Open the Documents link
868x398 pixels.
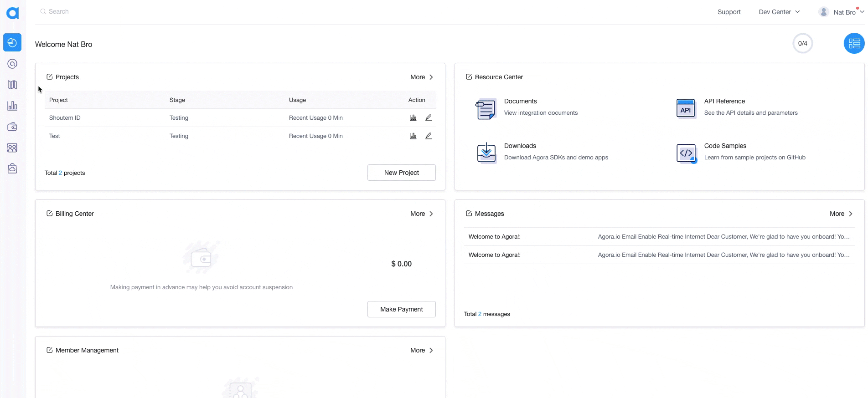521,101
